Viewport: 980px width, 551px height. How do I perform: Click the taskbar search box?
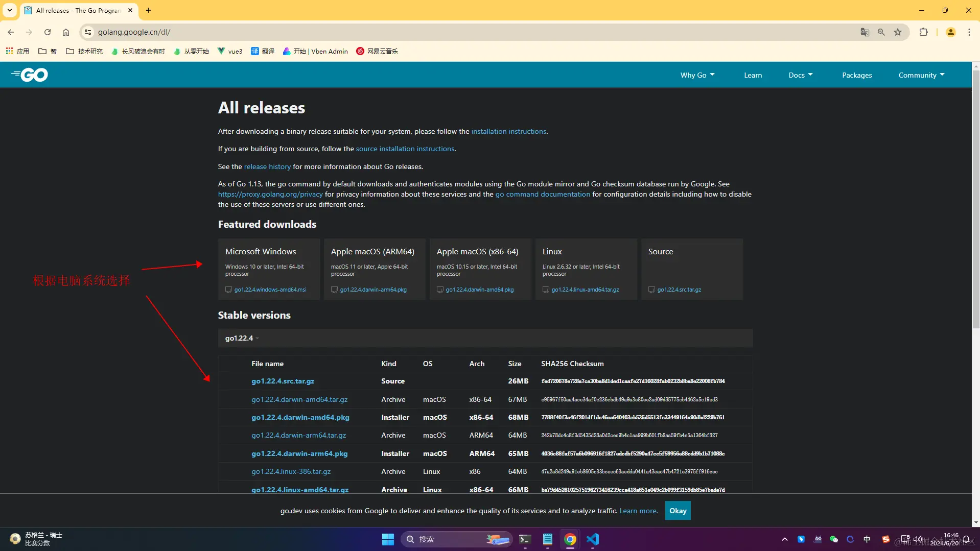point(456,539)
